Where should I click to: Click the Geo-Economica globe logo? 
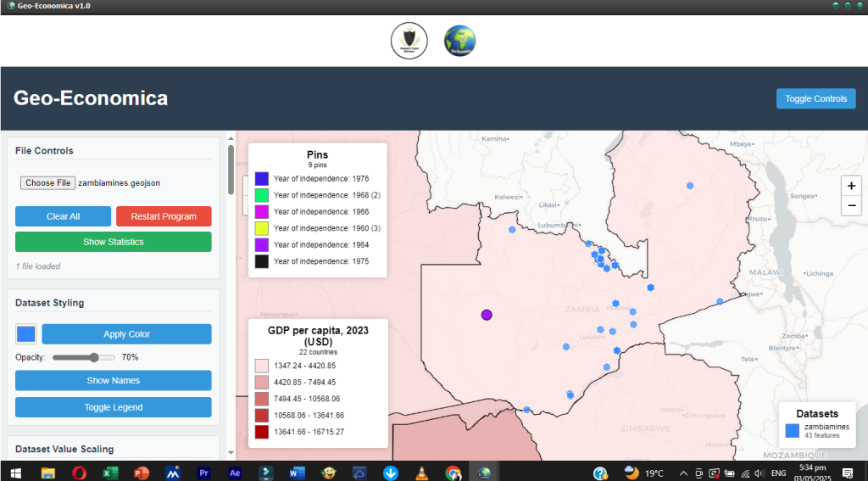(x=459, y=41)
